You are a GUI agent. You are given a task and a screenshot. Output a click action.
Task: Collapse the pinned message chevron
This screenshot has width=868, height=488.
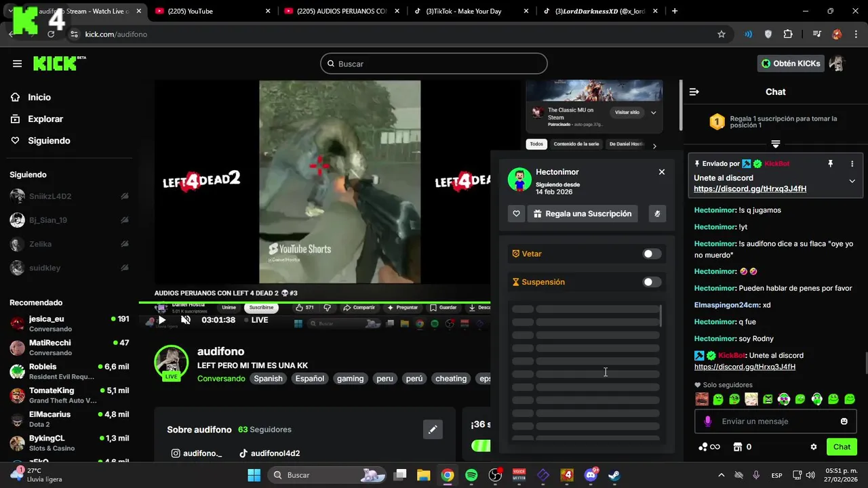tap(852, 181)
